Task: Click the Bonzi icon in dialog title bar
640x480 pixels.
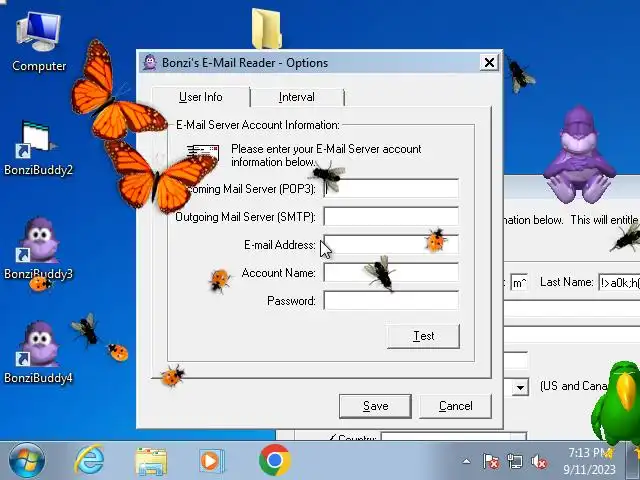Action: click(150, 62)
